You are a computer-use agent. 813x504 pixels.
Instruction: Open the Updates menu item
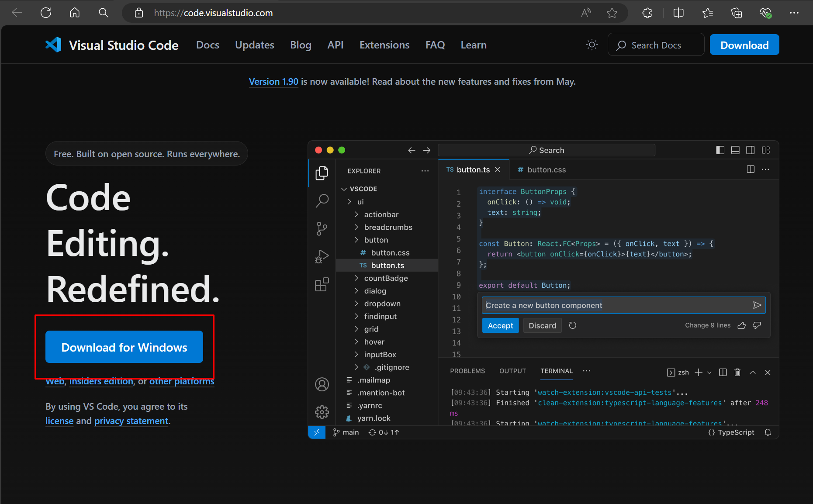[255, 45]
